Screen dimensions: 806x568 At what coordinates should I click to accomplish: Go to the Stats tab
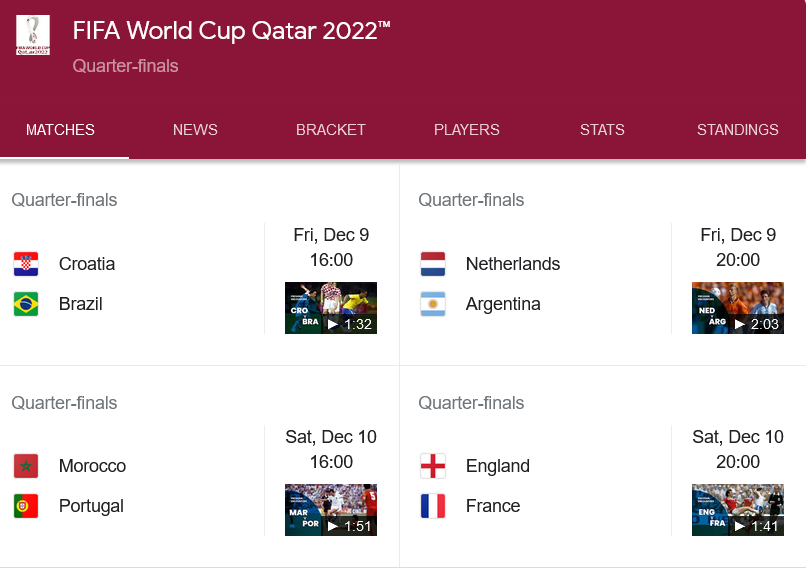pyautogui.click(x=602, y=130)
